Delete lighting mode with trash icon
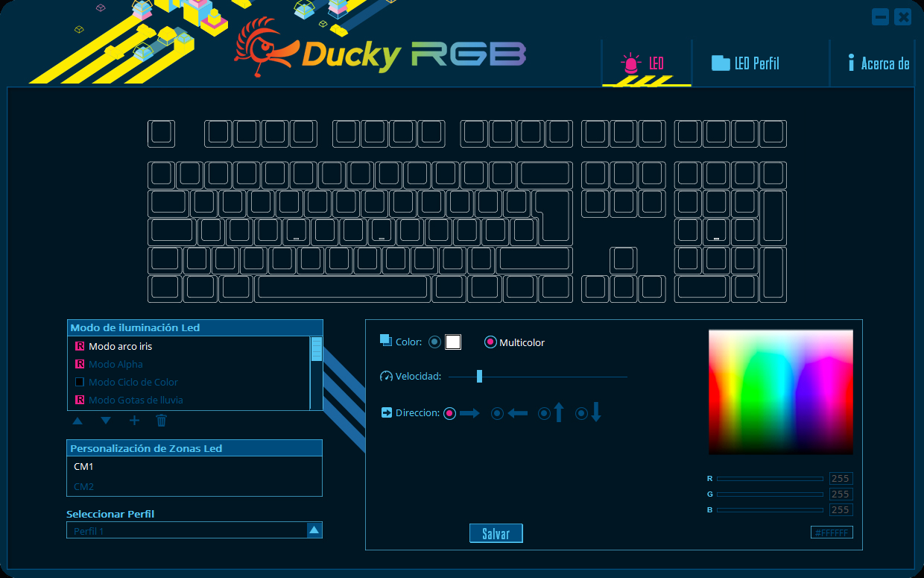Viewport: 924px width, 578px height. 161,421
